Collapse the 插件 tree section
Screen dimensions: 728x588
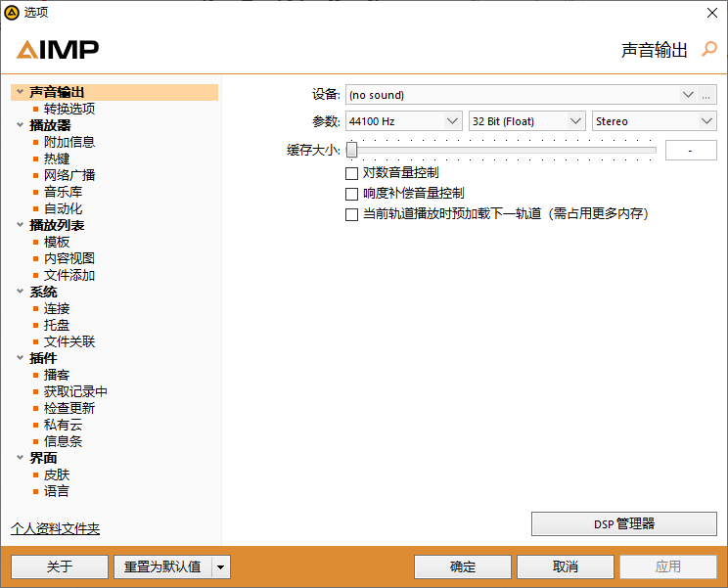tap(20, 358)
